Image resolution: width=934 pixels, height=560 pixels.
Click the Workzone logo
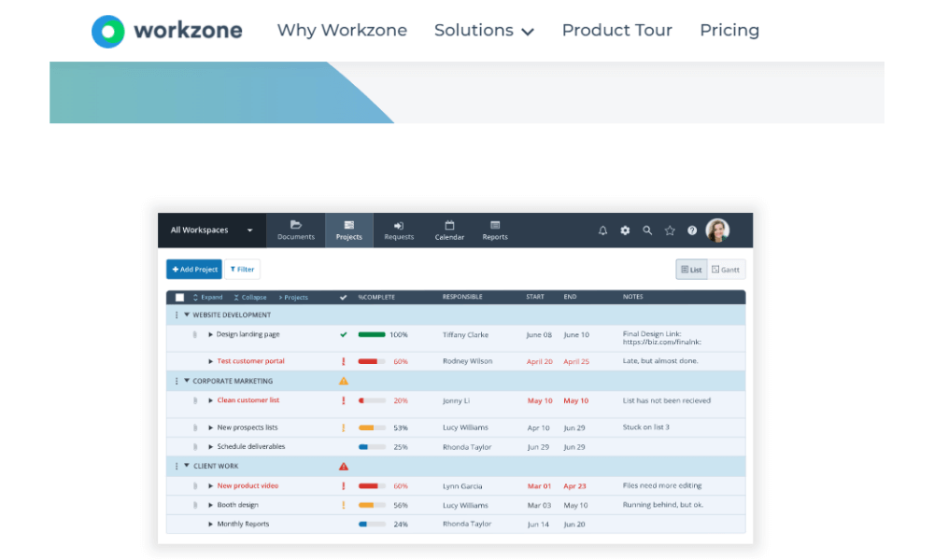point(167,31)
